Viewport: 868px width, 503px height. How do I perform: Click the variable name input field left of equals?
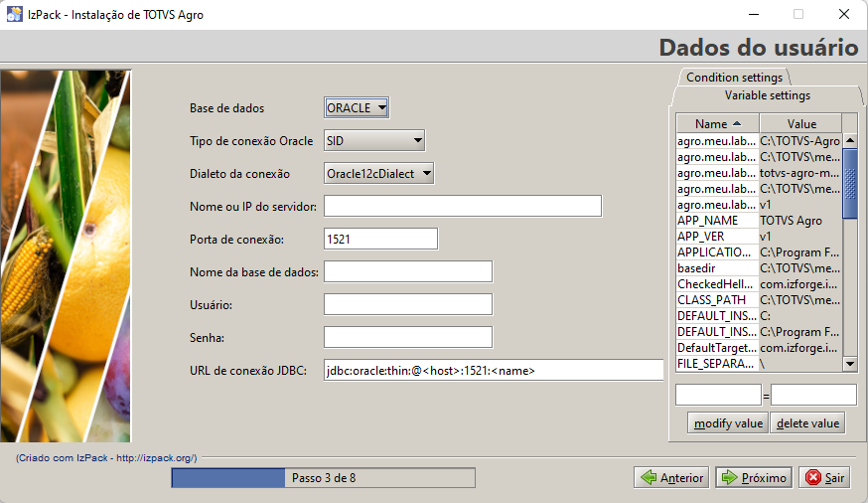pyautogui.click(x=719, y=395)
